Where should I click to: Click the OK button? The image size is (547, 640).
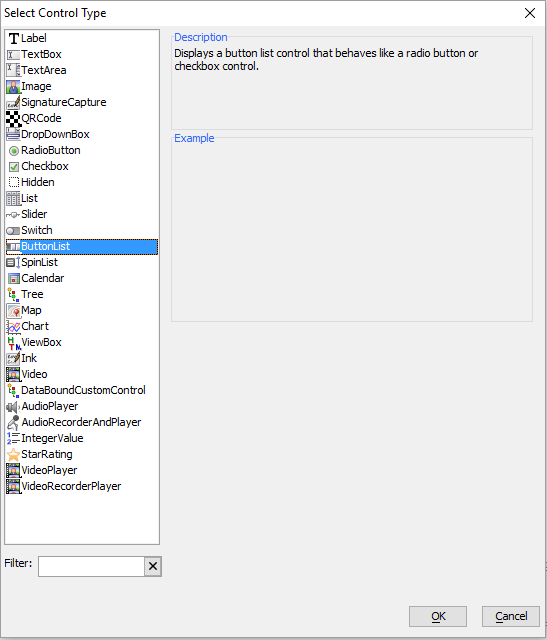(438, 616)
